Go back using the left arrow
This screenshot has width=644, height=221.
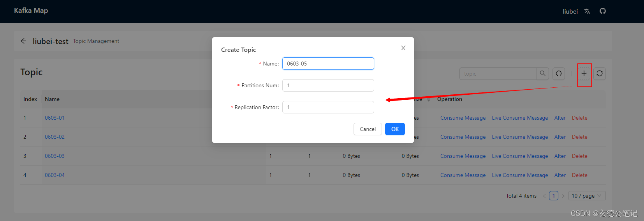23,41
